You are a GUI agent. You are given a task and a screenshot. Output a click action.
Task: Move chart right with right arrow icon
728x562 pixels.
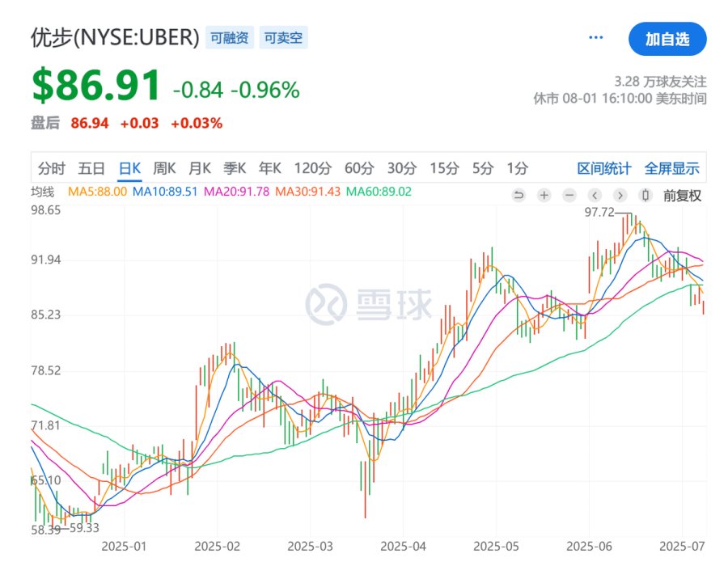coord(620,196)
